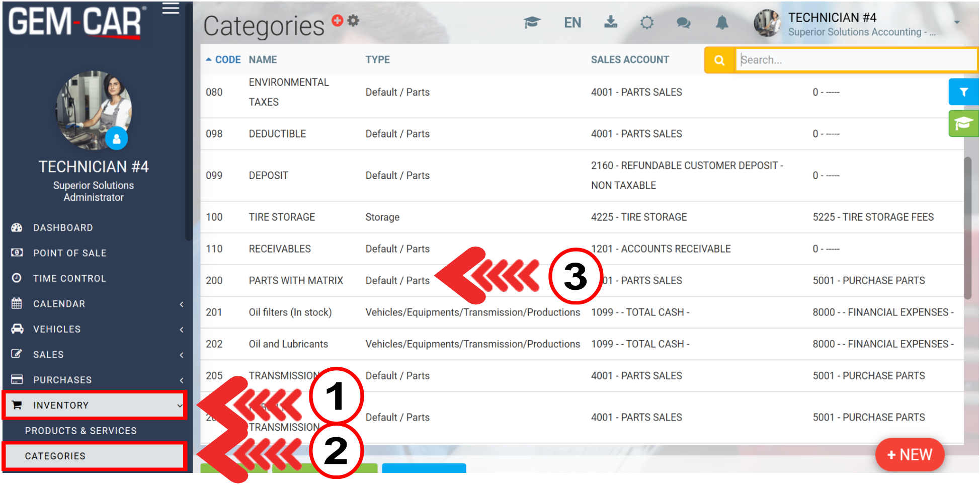Click the download icon in top bar
Screen dimensions: 980x485
pos(610,22)
